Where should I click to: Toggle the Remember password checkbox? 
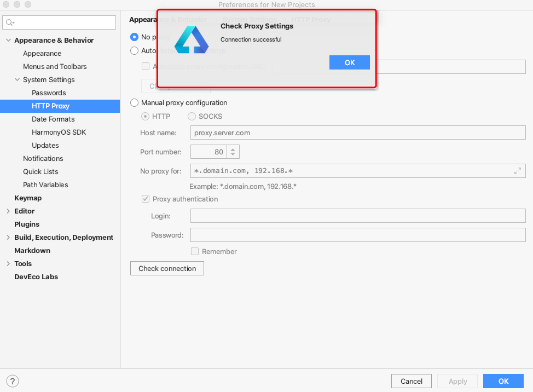(x=195, y=251)
